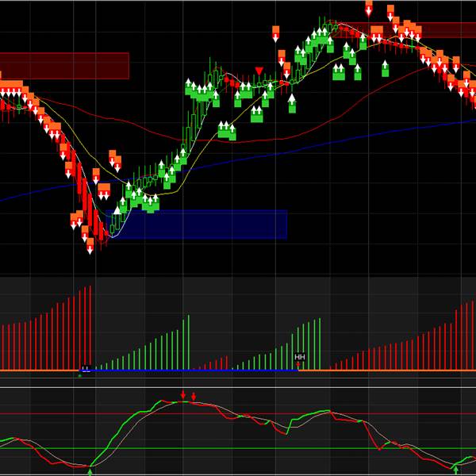Click the LL label on the histogram baseline

click(x=86, y=368)
